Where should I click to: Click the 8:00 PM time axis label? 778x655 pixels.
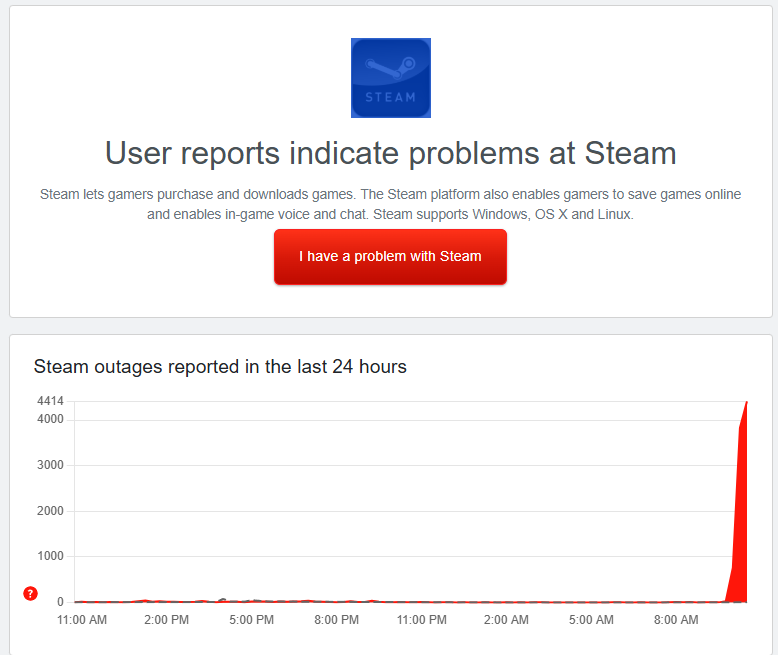336,620
